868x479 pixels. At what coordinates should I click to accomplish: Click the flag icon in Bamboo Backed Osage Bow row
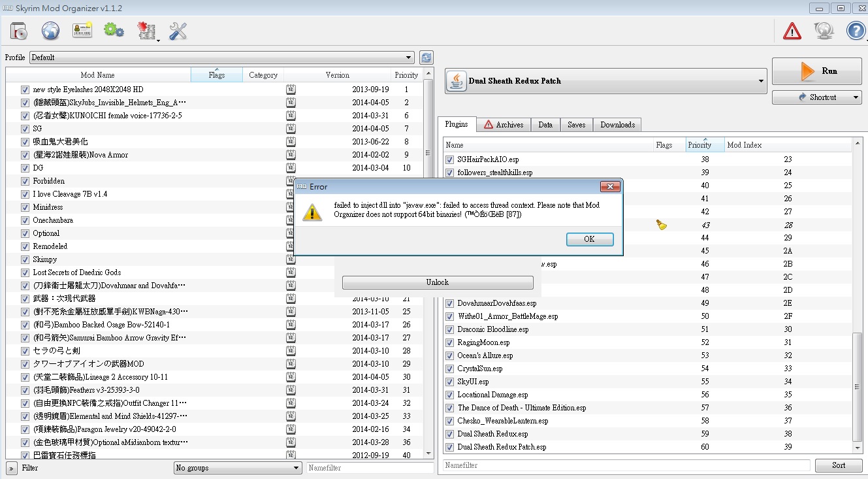click(291, 325)
